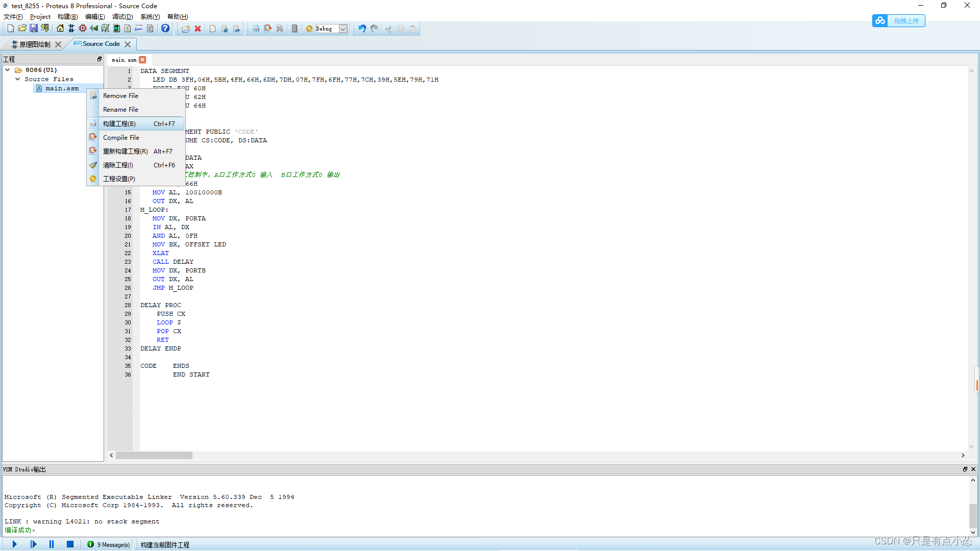The image size is (980, 551).
Task: Pause the simulation
Action: [x=52, y=544]
